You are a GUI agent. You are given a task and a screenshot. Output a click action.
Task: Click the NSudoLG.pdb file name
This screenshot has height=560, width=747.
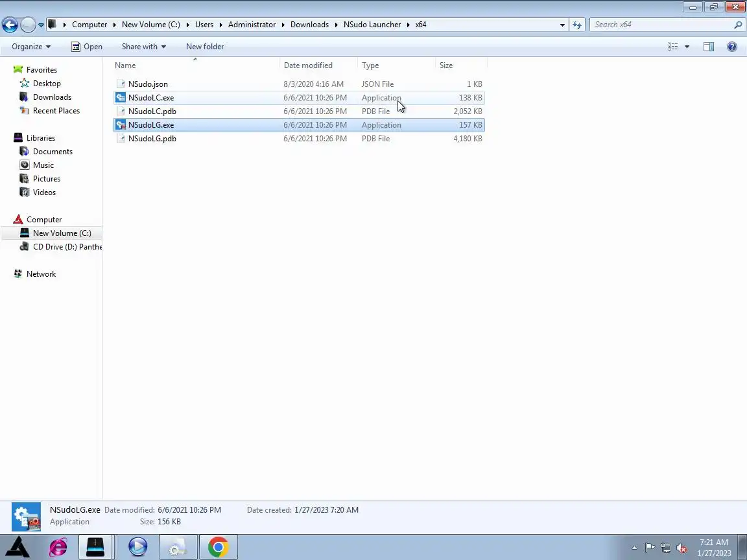[152, 139]
